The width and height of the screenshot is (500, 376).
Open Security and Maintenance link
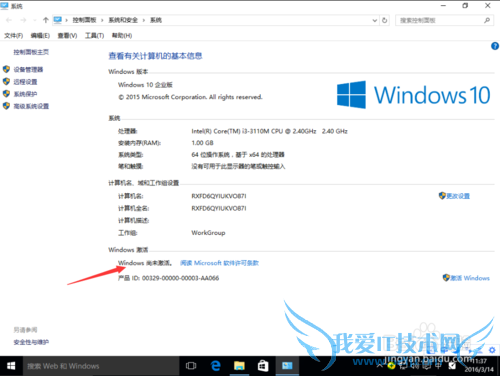click(x=31, y=342)
